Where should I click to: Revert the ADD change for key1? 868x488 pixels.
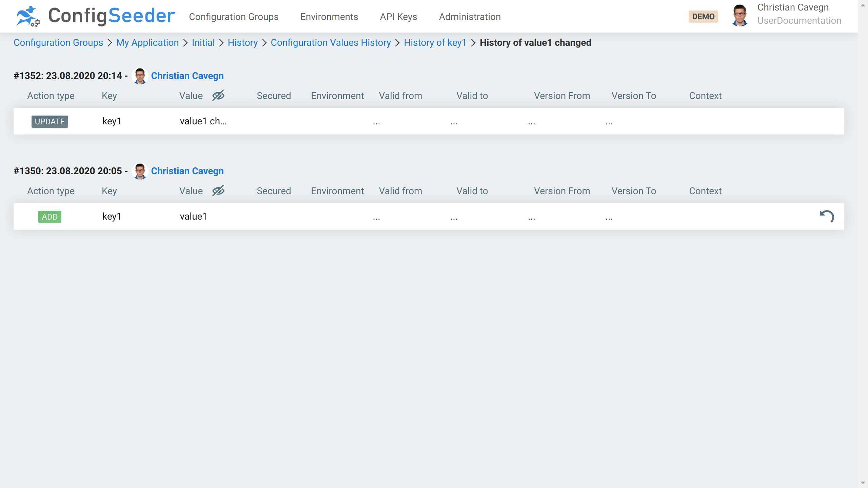click(x=827, y=216)
